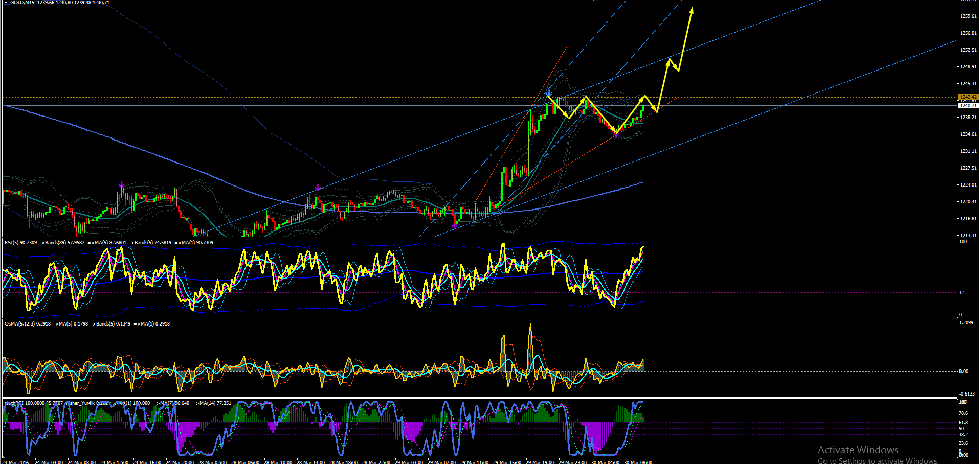
Task: Click the =>MA(14) 77.351 label
Action: click(212, 403)
